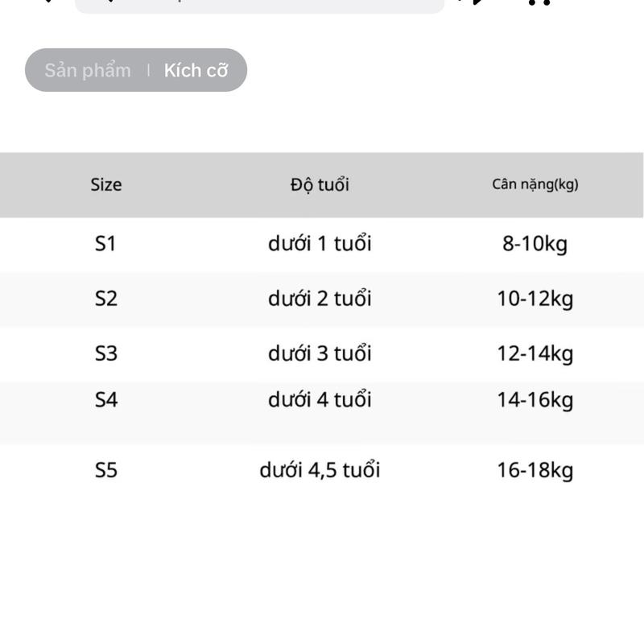Click the Size column header
This screenshot has width=644, height=644.
click(x=106, y=184)
